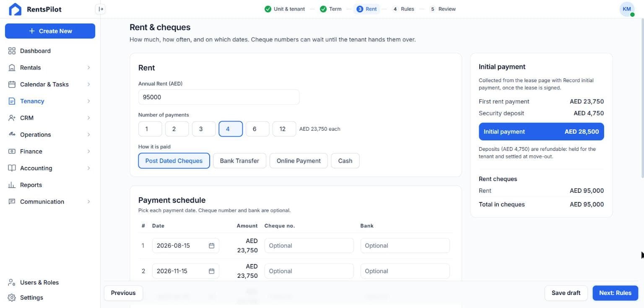Go to the Rules step
This screenshot has height=308, width=644.
[403, 9]
